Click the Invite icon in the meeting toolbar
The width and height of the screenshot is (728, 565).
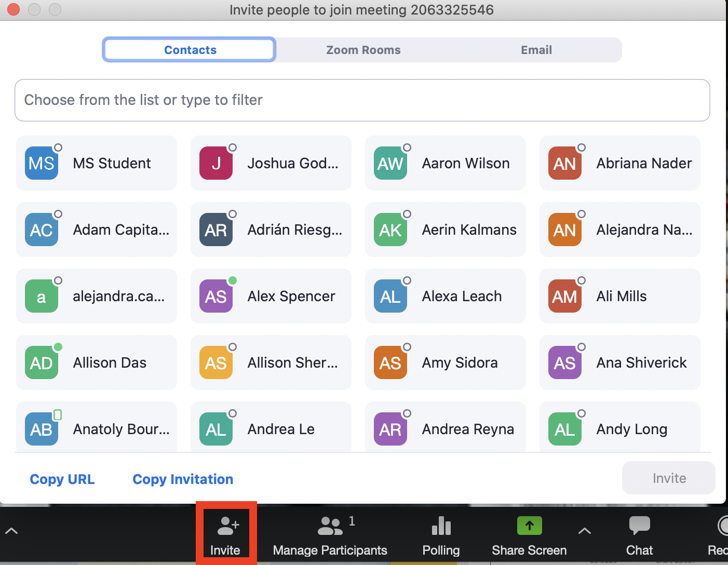click(x=226, y=535)
